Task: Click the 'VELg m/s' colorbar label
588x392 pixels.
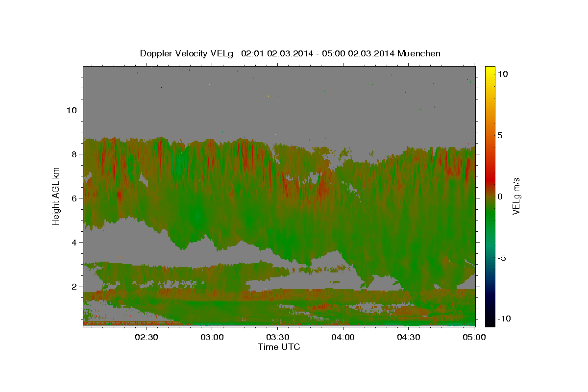Action: (x=516, y=196)
